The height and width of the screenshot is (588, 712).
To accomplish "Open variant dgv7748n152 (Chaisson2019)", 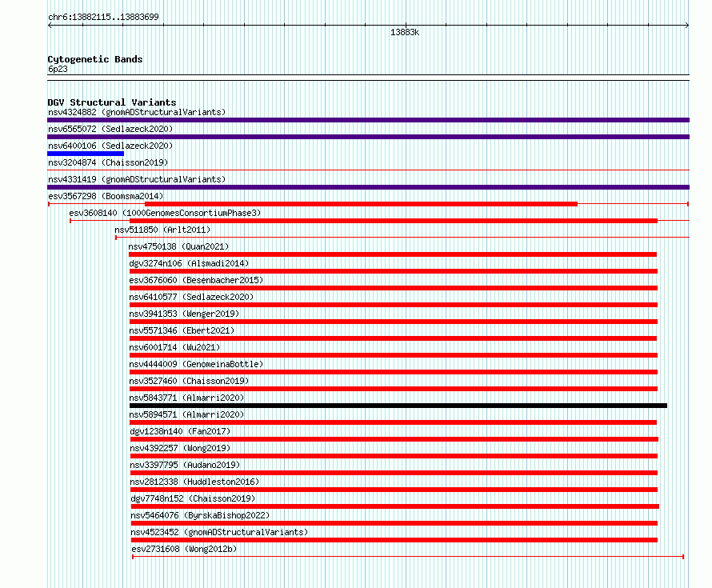I will tap(193, 498).
